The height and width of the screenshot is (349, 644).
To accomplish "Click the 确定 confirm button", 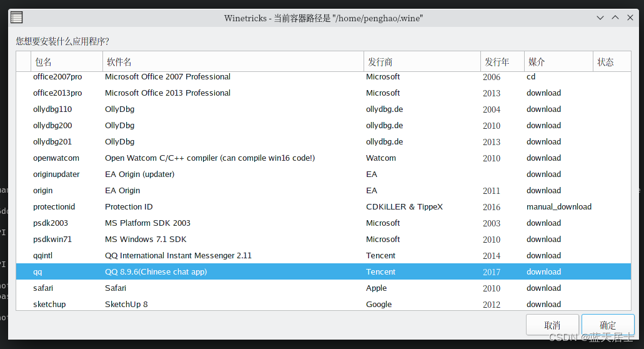I will (608, 325).
